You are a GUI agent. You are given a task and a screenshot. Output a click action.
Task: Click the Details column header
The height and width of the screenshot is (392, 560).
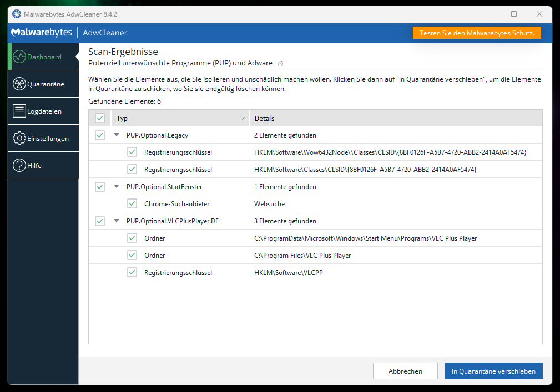[x=396, y=118]
